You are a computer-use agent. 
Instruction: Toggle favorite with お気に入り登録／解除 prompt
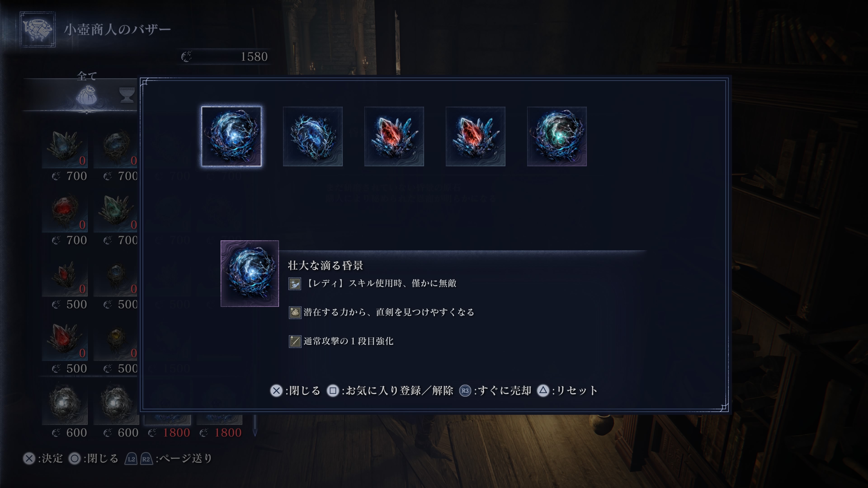tap(390, 391)
